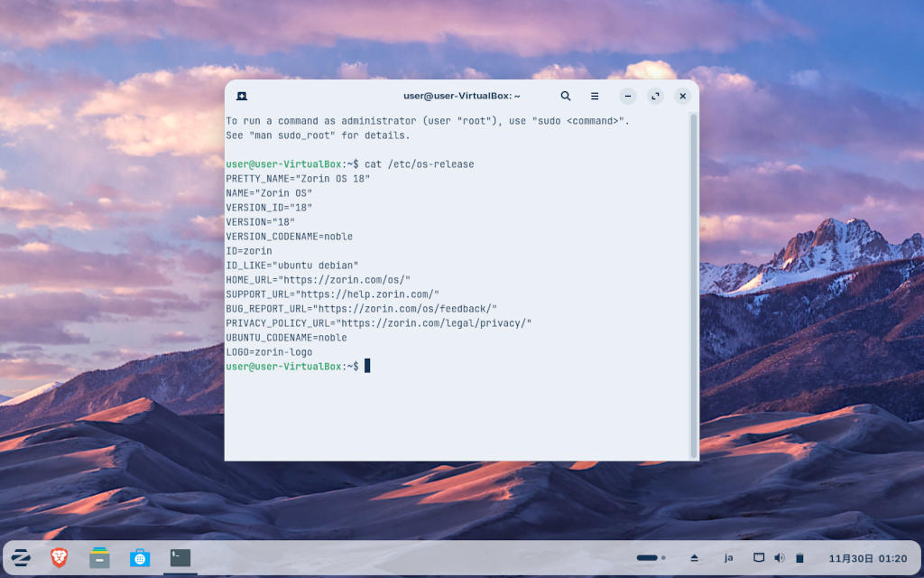This screenshot has width=924, height=578.
Task: Open the volume control in tray
Action: tap(779, 558)
